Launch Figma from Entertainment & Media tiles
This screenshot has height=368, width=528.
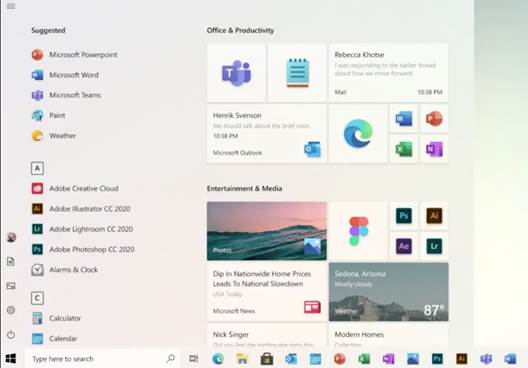pos(358,231)
